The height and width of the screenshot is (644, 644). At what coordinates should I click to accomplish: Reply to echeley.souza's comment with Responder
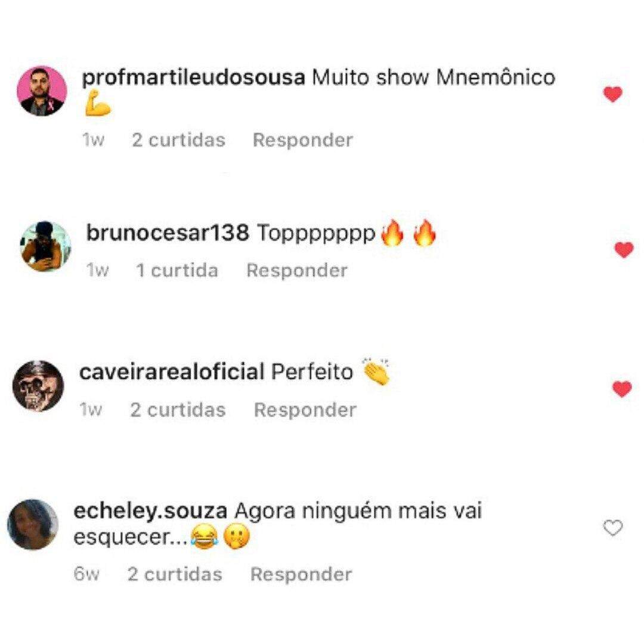[301, 574]
